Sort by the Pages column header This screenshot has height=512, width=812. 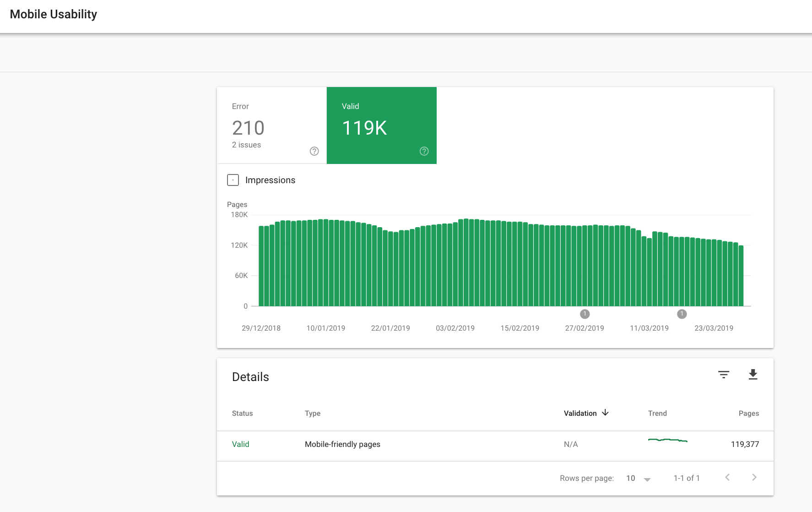pyautogui.click(x=748, y=413)
